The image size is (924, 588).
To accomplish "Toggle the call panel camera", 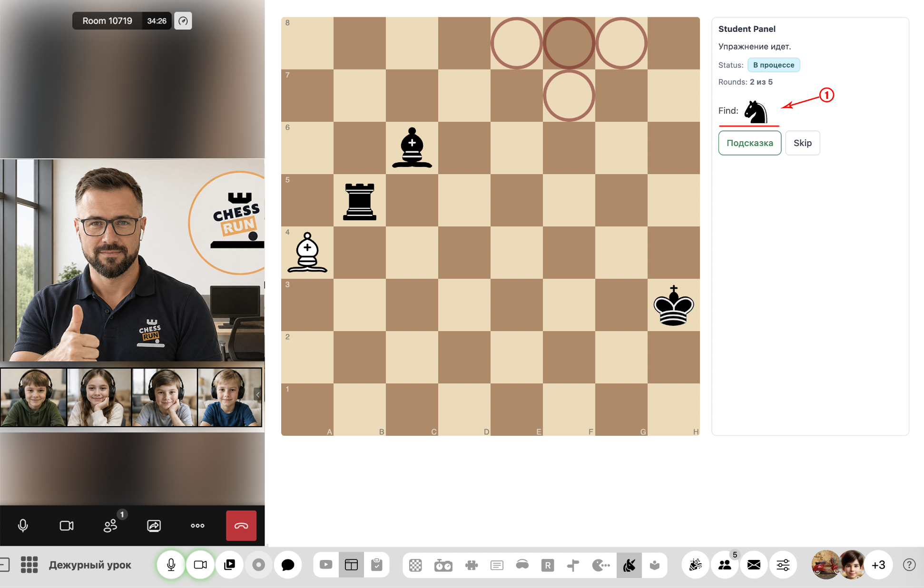I will tap(67, 525).
